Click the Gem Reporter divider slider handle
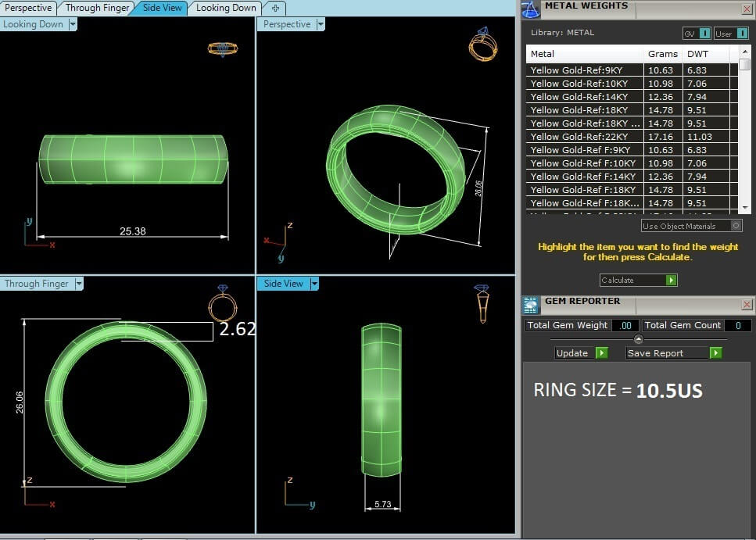 click(x=639, y=339)
